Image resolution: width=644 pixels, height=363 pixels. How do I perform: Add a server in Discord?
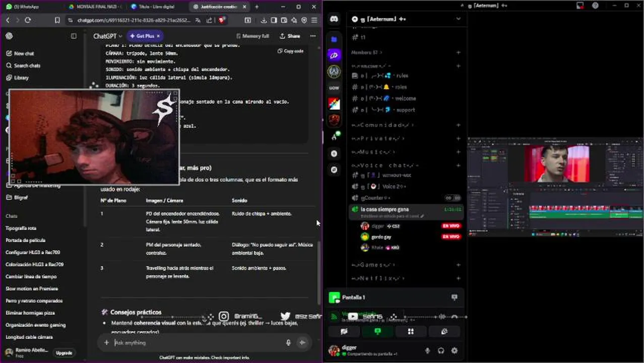[334, 154]
